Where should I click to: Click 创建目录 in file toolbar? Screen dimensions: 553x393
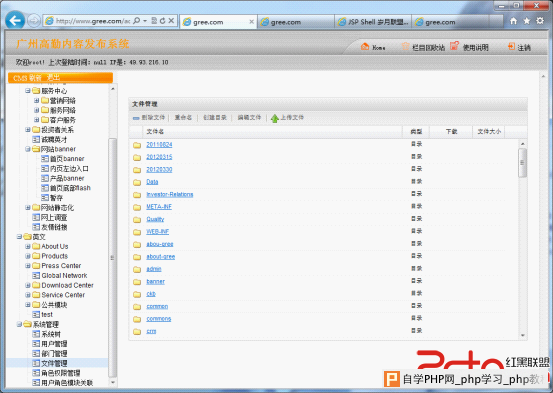click(x=215, y=117)
